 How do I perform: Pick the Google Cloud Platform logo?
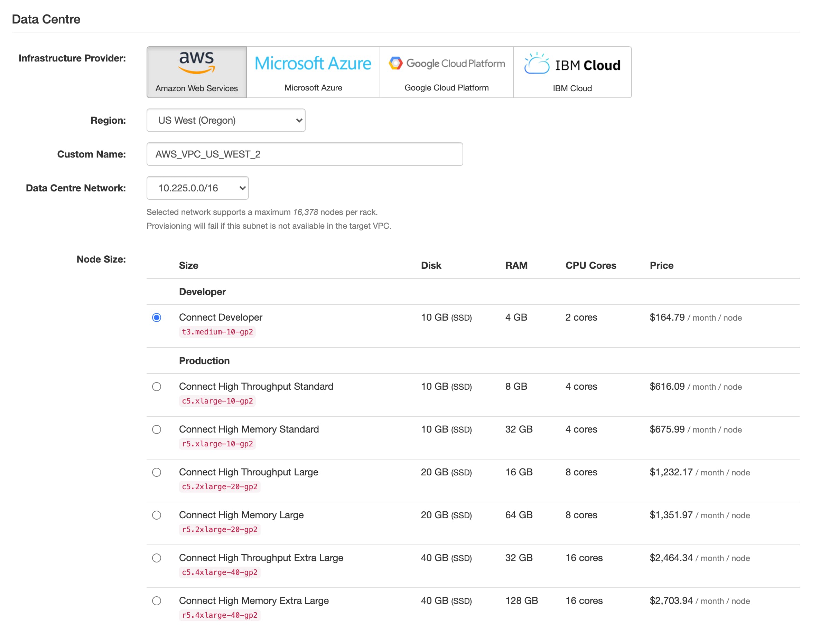446,63
